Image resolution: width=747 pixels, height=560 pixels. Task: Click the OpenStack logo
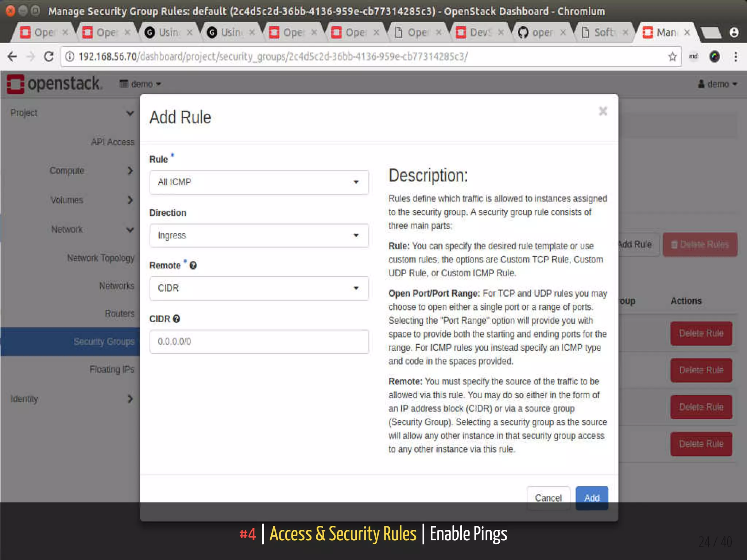[54, 84]
